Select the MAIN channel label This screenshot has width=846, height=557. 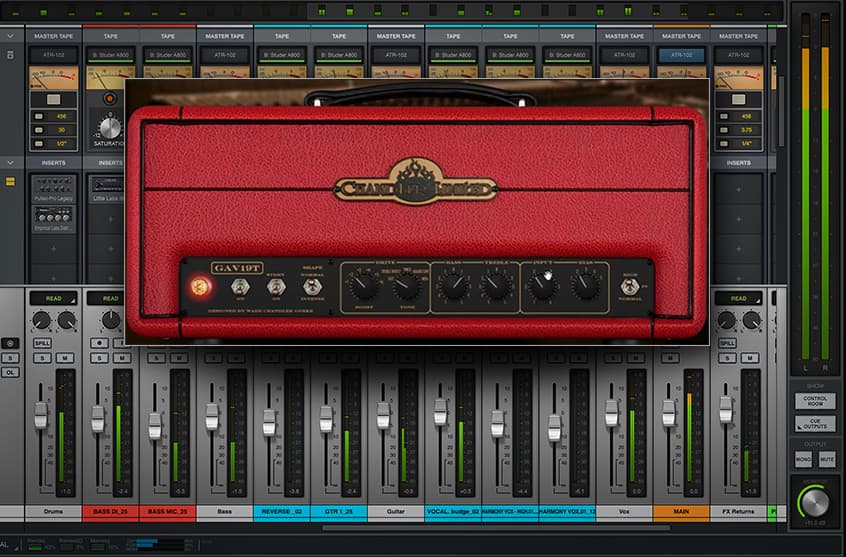coord(681,512)
